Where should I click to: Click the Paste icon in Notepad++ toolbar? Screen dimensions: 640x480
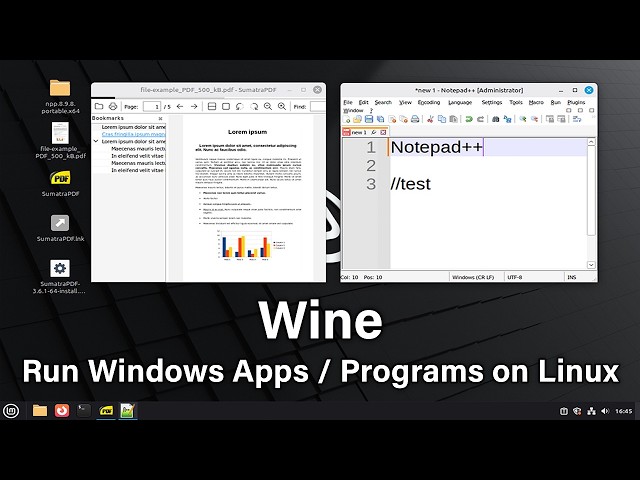point(453,119)
